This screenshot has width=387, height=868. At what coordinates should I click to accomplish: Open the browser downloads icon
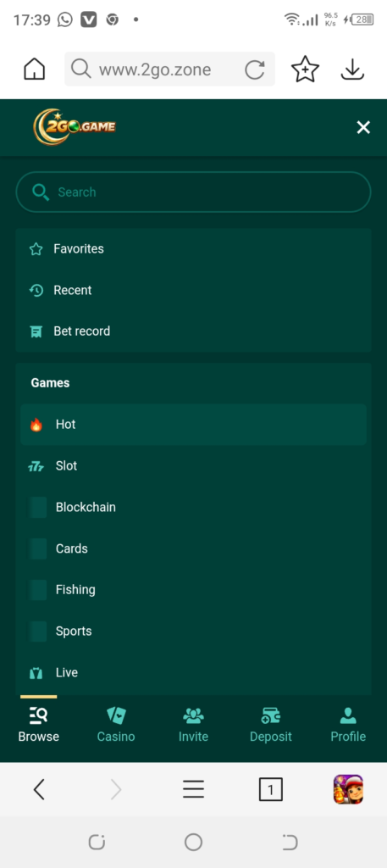tap(352, 70)
